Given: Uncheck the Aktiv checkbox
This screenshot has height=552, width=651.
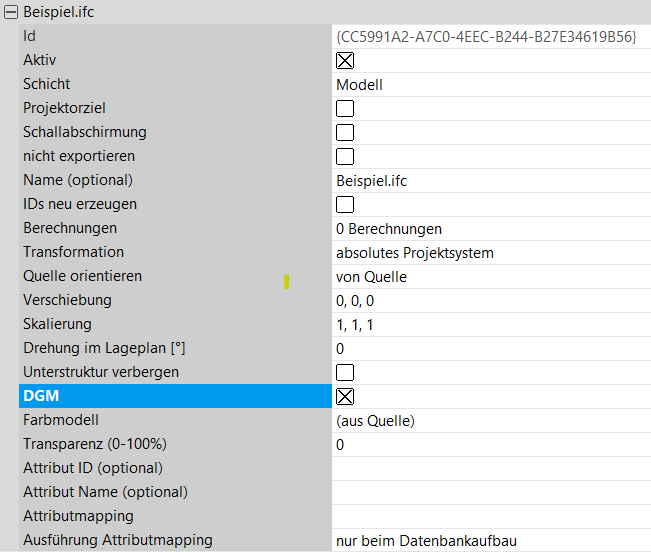Looking at the screenshot, I should click(345, 60).
